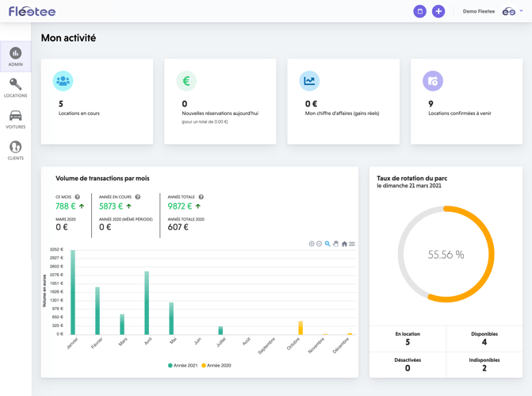Click the Désactivées count 0
Screen dimensions: 532x396
click(x=408, y=368)
